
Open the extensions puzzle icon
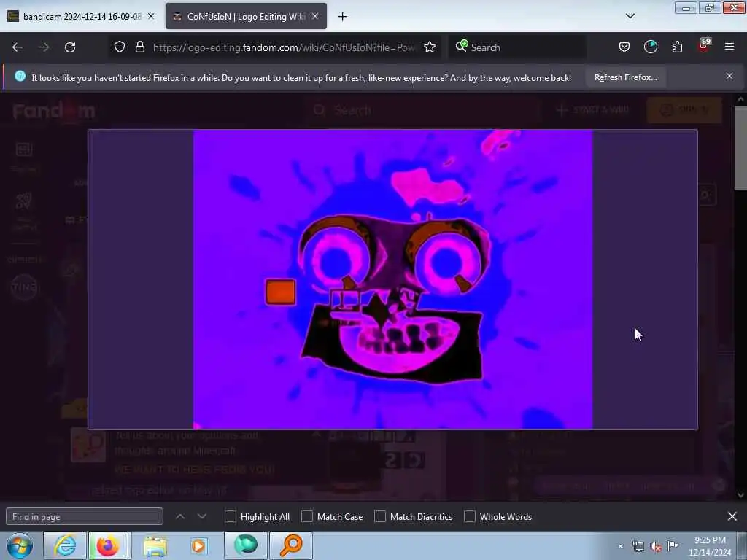[677, 47]
